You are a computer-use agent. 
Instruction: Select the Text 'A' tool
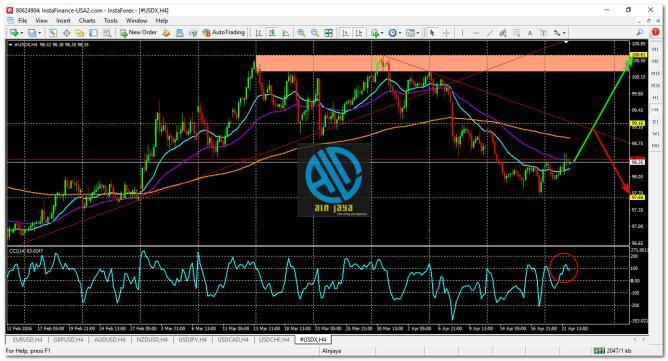530,33
